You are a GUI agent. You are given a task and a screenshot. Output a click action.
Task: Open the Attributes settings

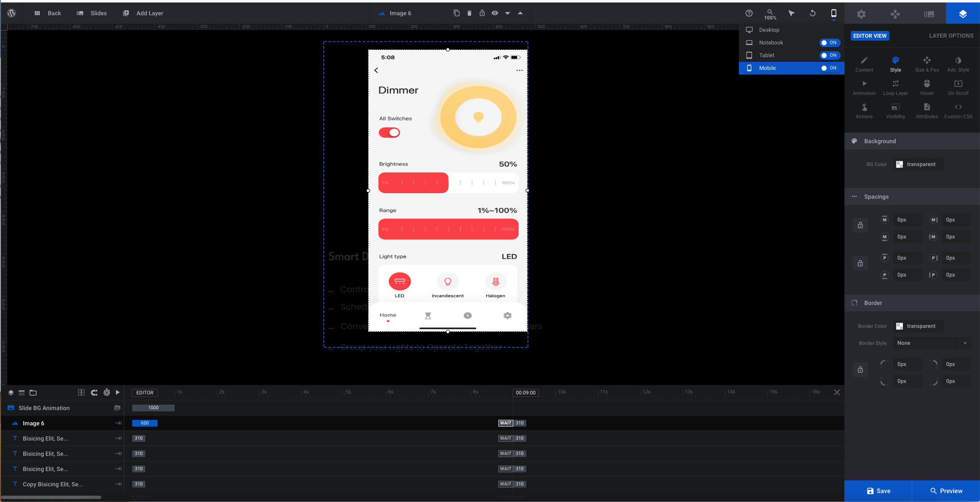927,111
